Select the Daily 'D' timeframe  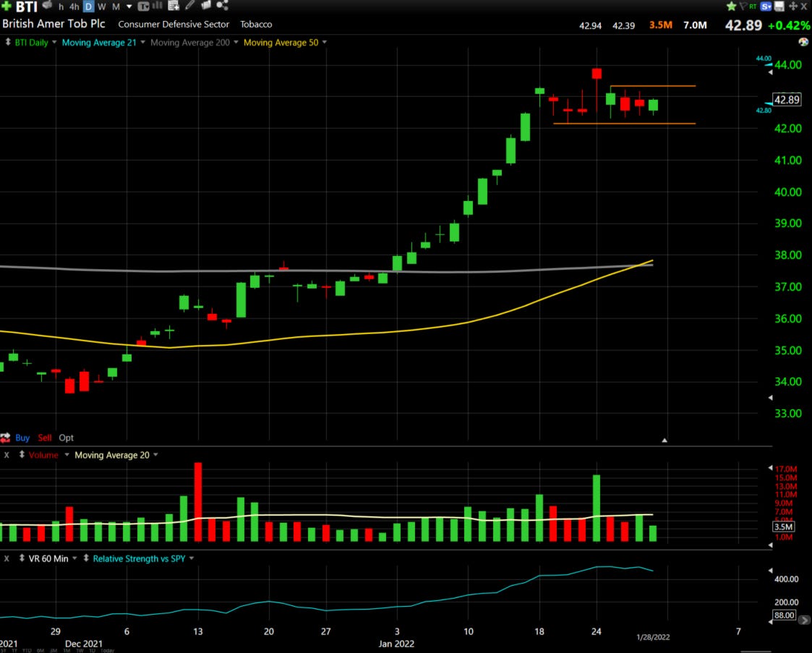88,7
